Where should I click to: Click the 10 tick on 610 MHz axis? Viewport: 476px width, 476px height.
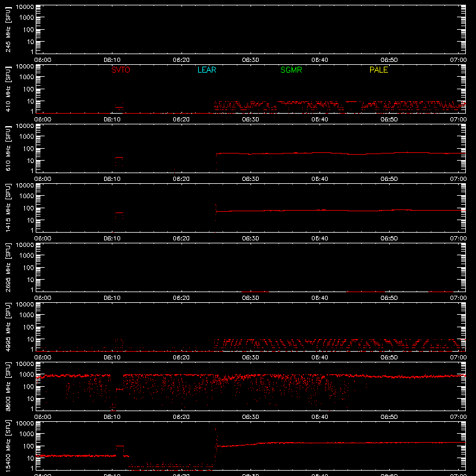coord(30,161)
